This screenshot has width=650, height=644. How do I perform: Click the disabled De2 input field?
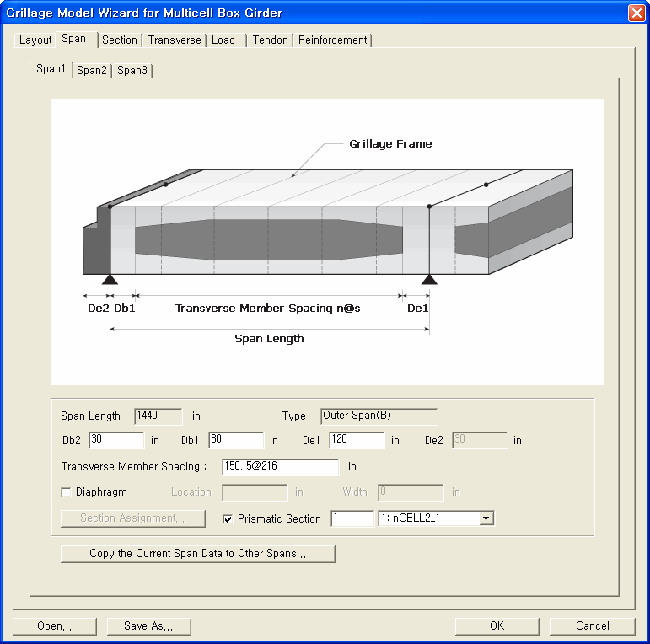(x=480, y=440)
